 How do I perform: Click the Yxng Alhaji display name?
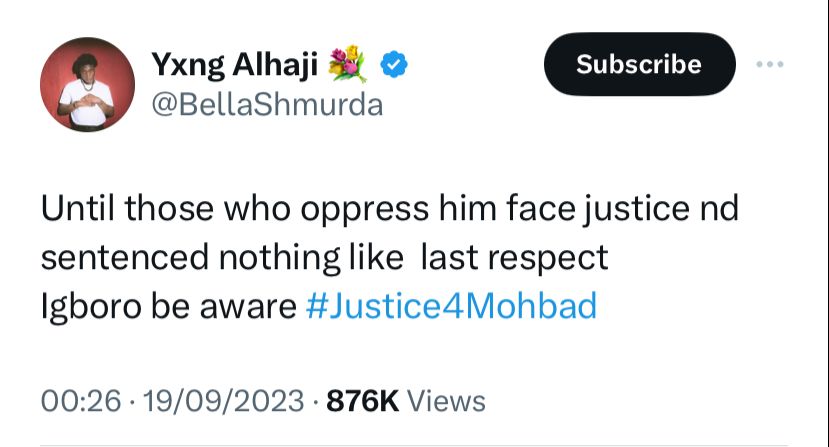(x=235, y=65)
